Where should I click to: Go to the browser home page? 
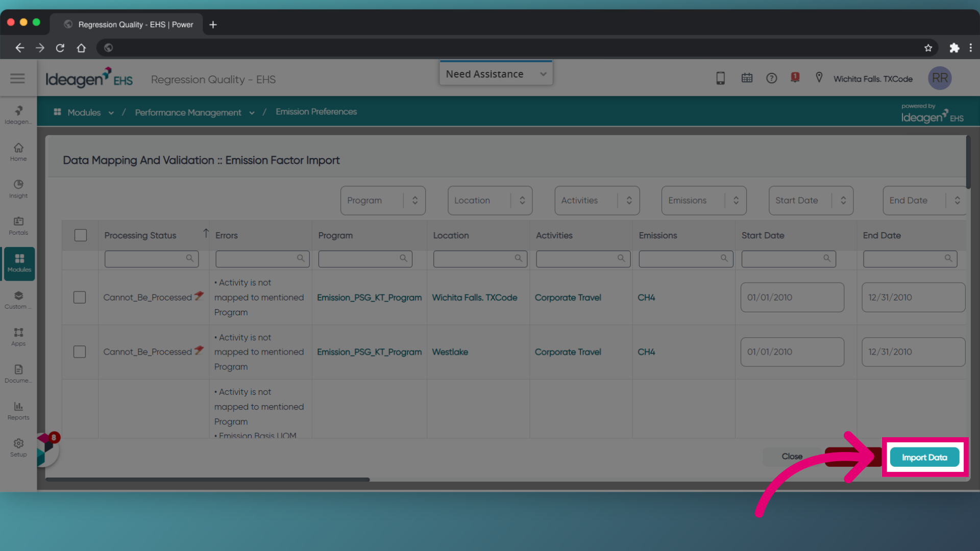(x=81, y=47)
